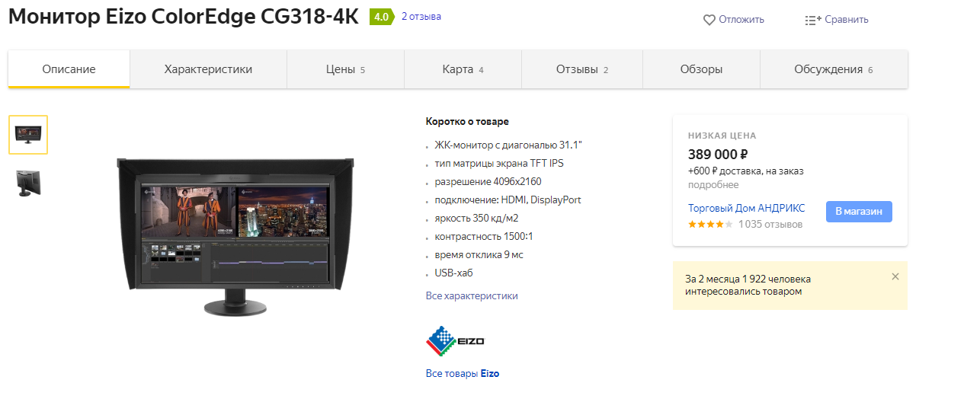Open the Отзывы tab
This screenshot has height=415, width=980.
coord(582,69)
